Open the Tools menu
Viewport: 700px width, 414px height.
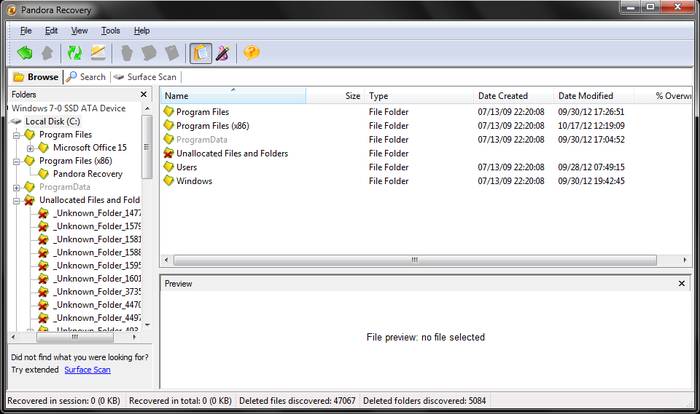point(110,30)
